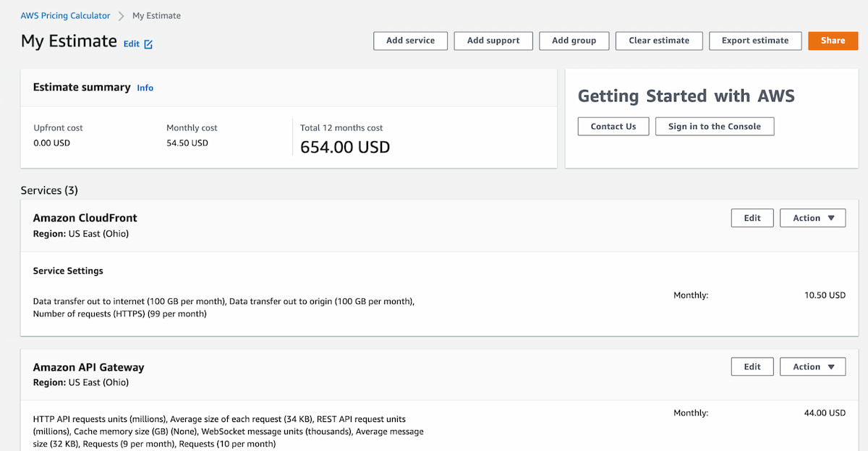Click the Export estimate button
The width and height of the screenshot is (868, 451).
point(755,41)
